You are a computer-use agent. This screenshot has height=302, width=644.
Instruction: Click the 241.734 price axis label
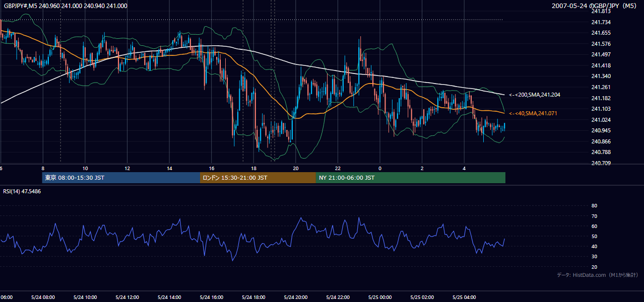point(601,22)
